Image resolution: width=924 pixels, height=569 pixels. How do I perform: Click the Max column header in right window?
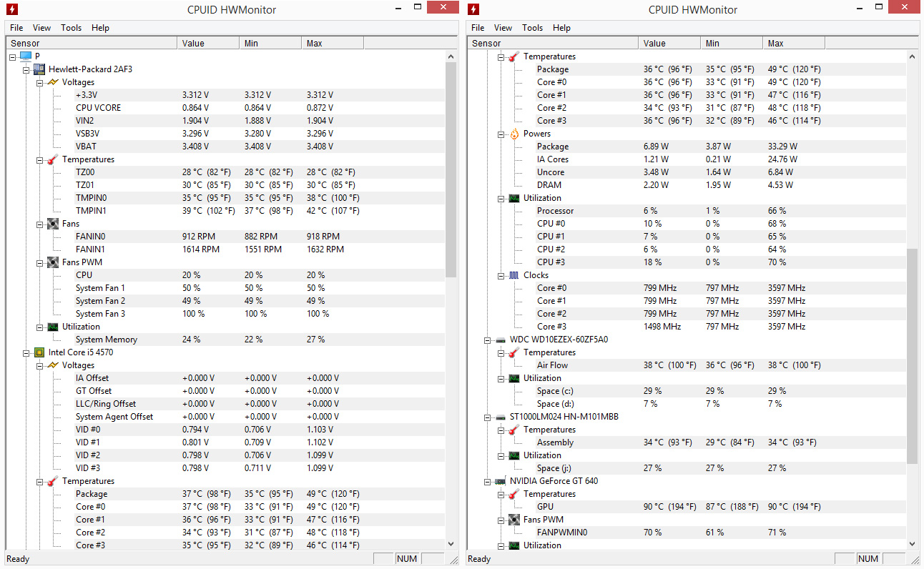click(794, 43)
